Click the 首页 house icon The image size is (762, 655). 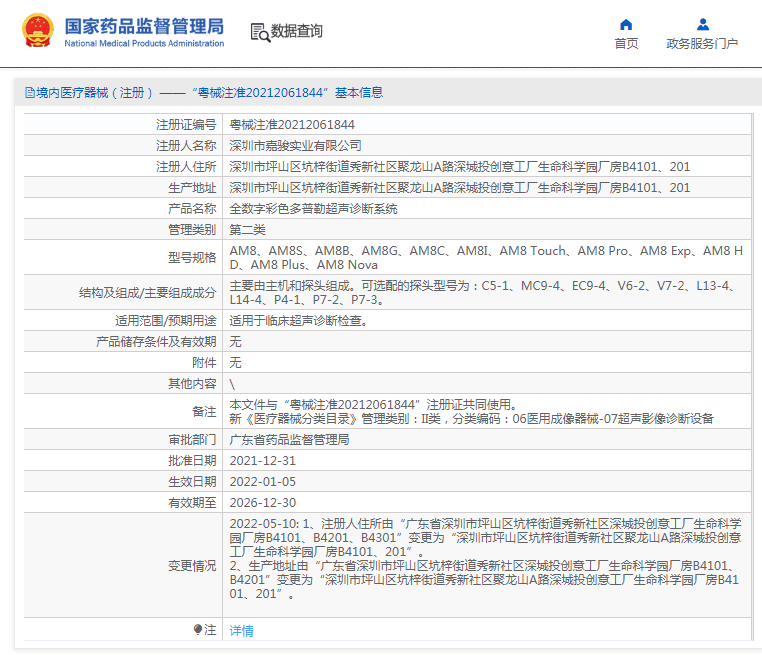click(x=626, y=24)
